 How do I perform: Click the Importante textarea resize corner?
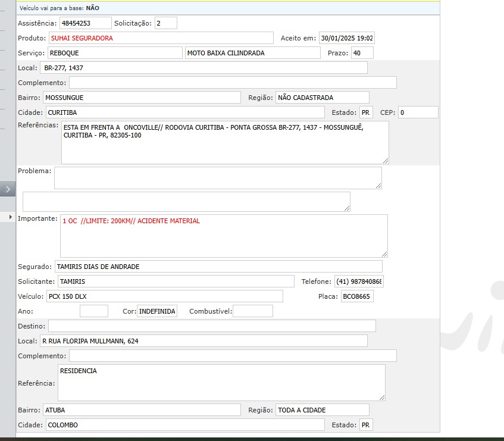[384, 254]
